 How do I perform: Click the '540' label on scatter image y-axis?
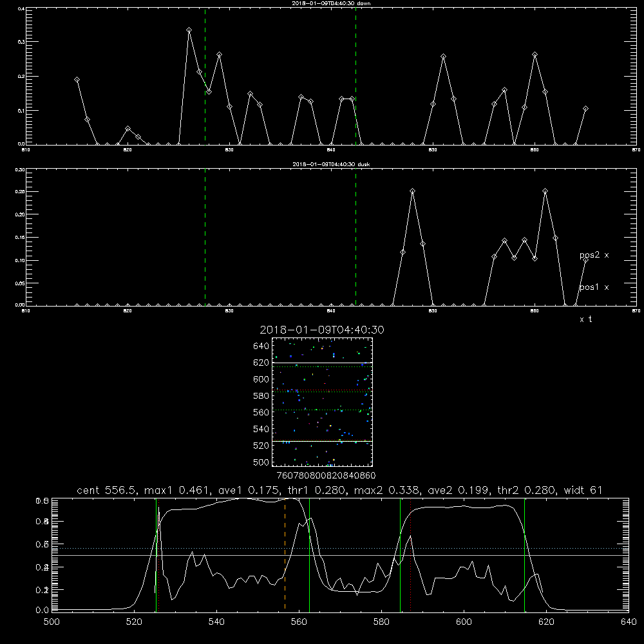click(x=261, y=429)
